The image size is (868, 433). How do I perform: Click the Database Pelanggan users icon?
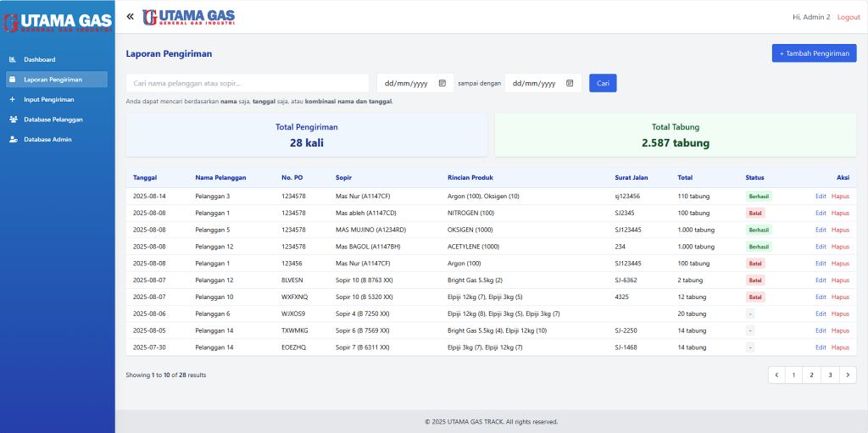(13, 119)
